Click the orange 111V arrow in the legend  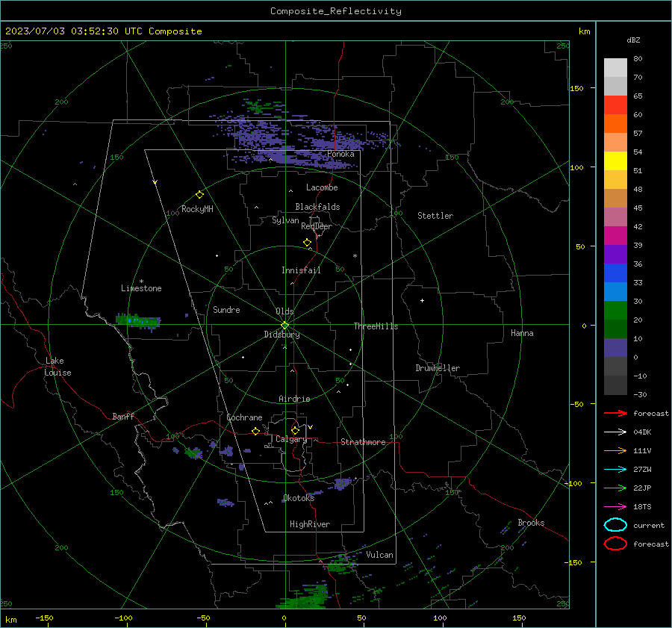coord(615,450)
